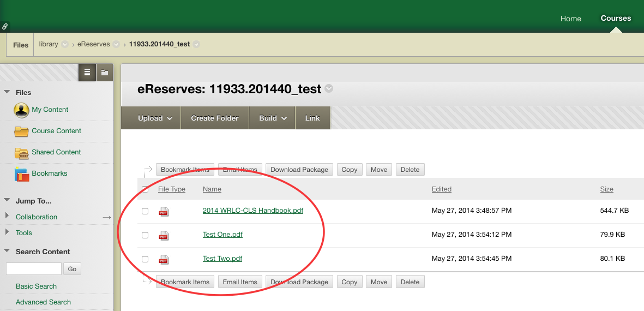Click bottom Download Package button
Image resolution: width=644 pixels, height=311 pixels.
[x=299, y=282]
